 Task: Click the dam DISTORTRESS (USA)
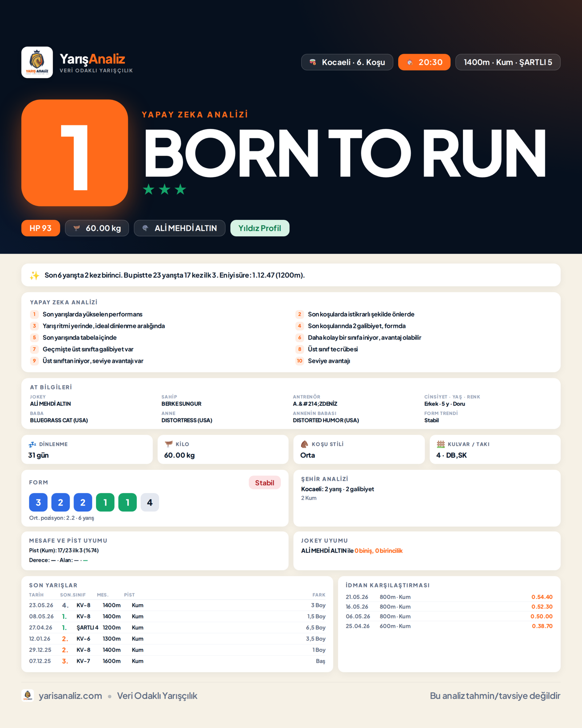[187, 420]
